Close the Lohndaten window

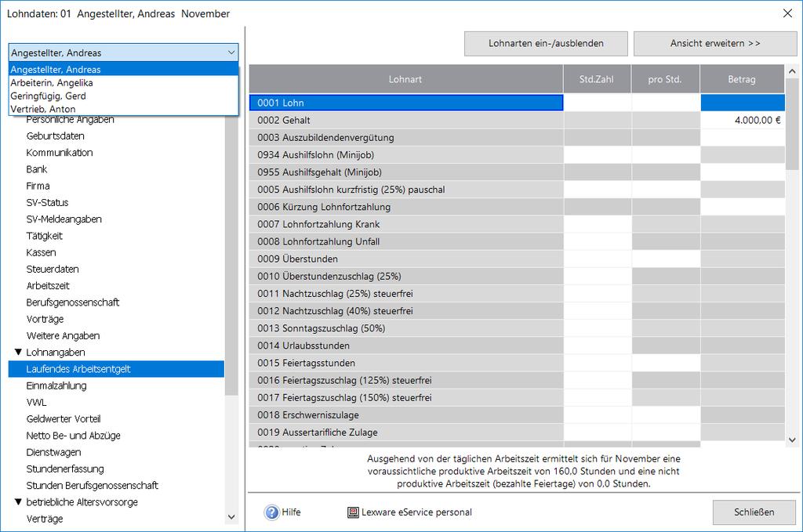tap(787, 13)
